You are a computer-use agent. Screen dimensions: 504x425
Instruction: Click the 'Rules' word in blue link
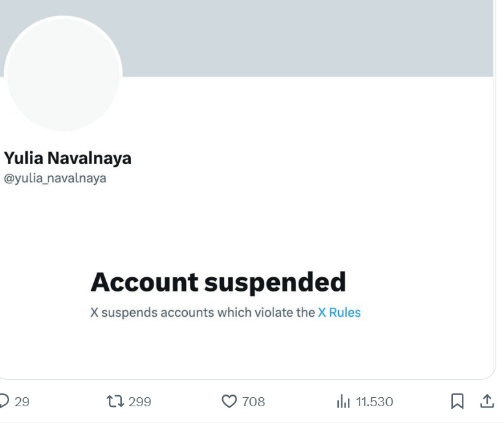tap(345, 312)
